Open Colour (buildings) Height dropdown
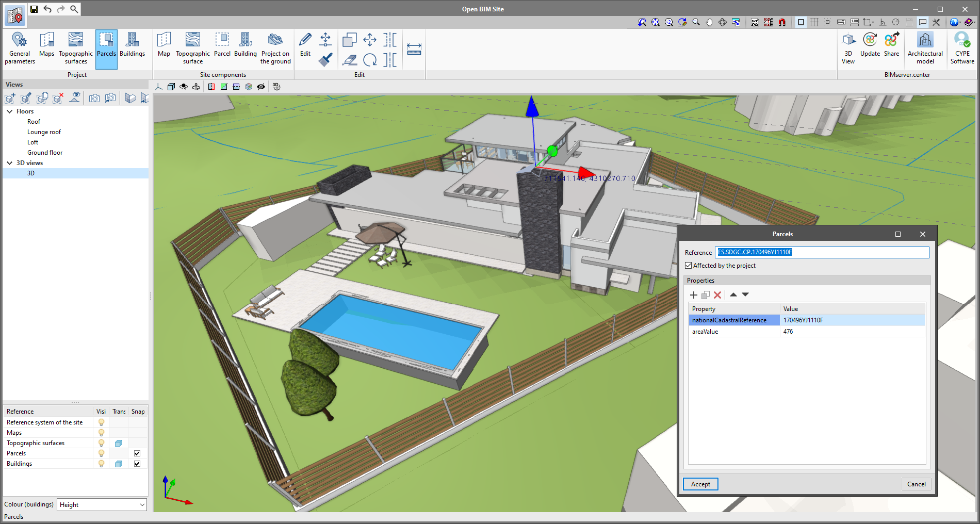Screen dimensions: 980x524 (x=102, y=505)
